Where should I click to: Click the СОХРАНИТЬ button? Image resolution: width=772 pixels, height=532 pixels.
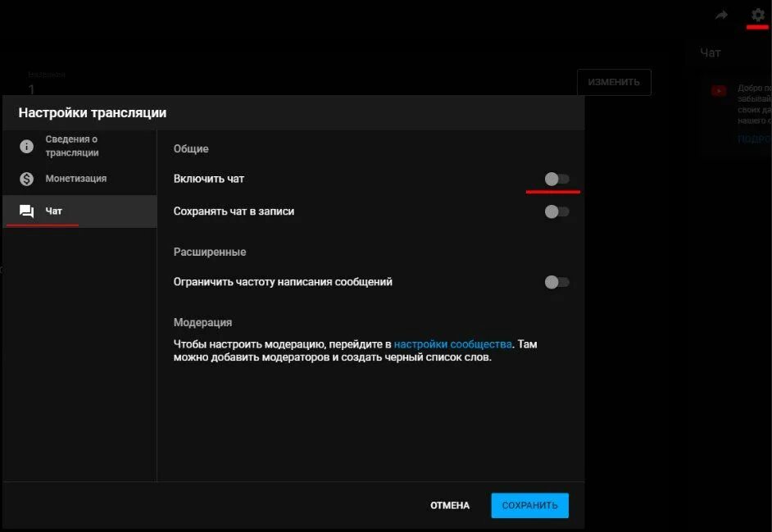tap(529, 506)
